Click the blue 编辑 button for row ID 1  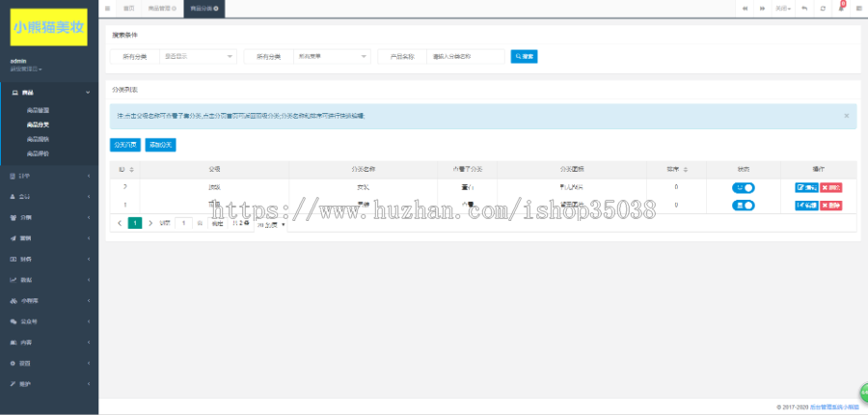click(806, 206)
